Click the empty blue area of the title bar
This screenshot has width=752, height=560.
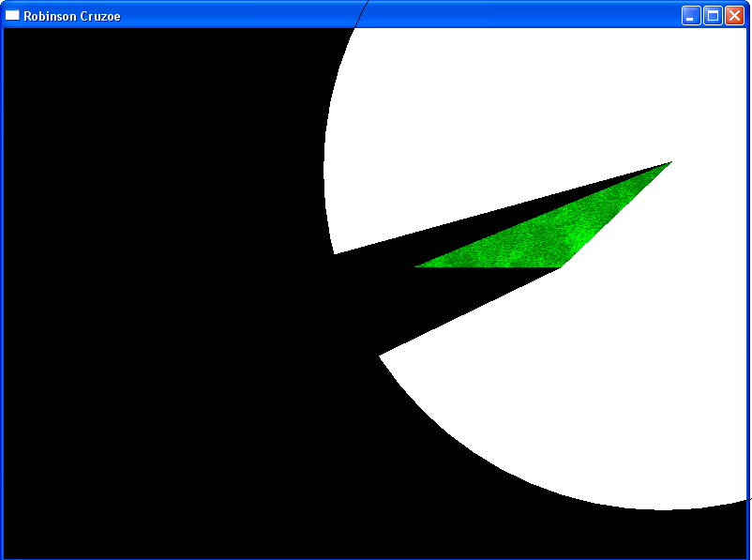[x=516, y=15]
